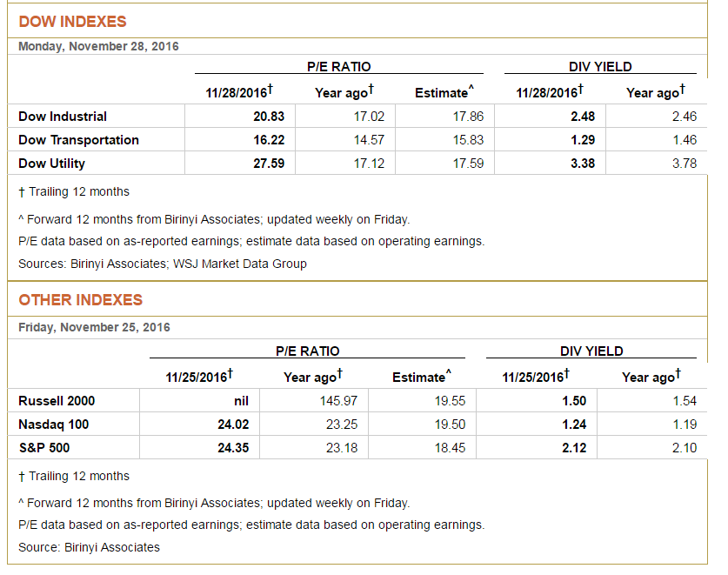Click S&P 500 P/E value 24.35

(x=234, y=448)
